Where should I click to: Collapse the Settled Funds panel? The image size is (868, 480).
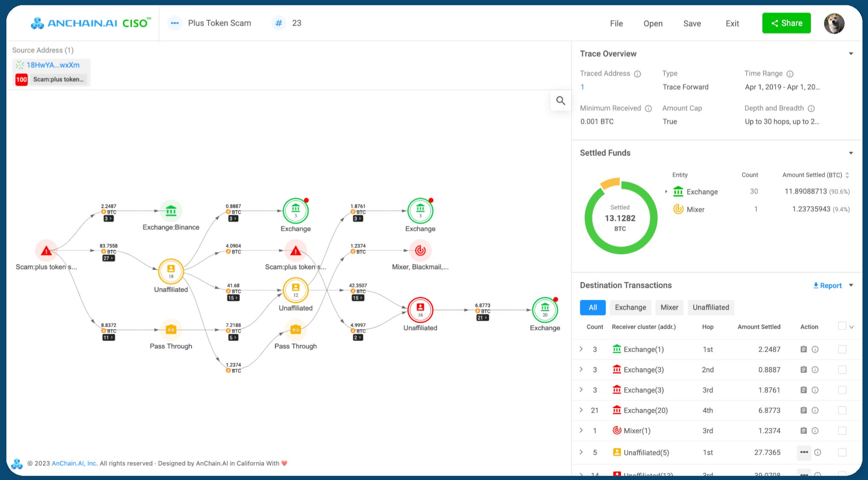[x=851, y=153]
